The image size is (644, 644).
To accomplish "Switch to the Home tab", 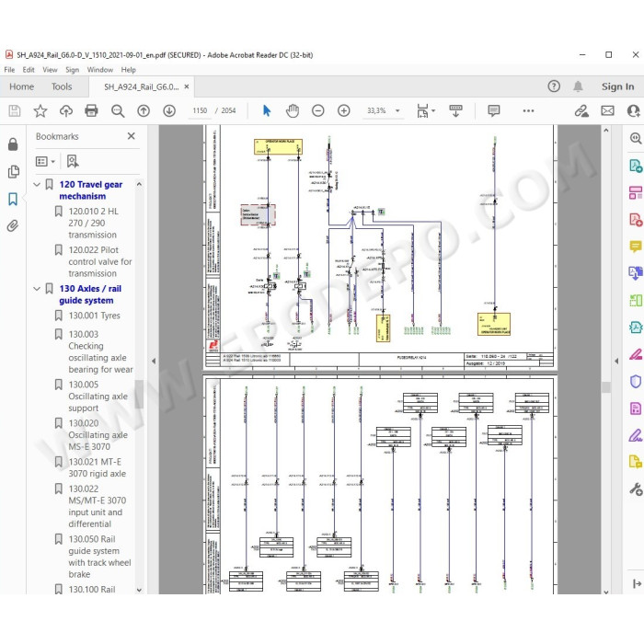I will click(x=22, y=86).
